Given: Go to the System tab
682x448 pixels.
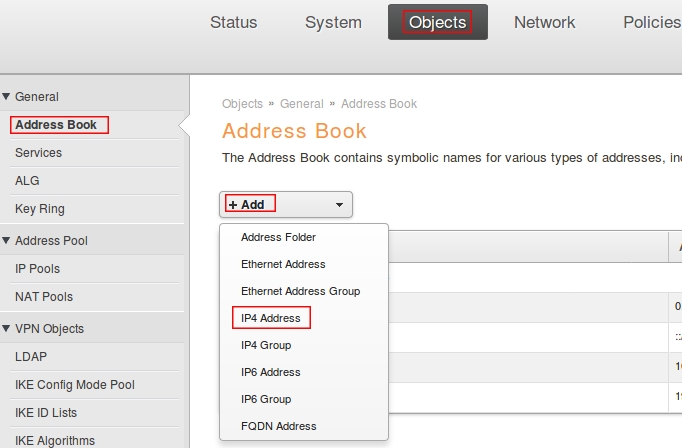Looking at the screenshot, I should pos(333,22).
